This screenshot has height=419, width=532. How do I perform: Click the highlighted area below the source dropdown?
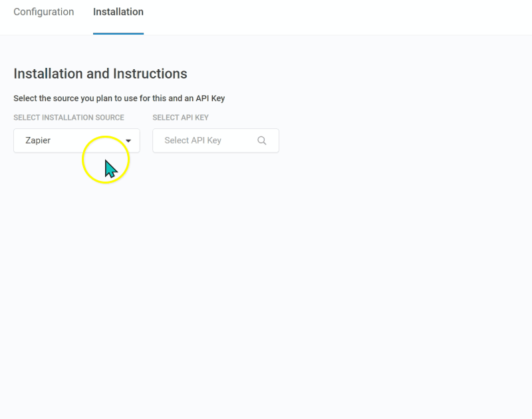point(106,160)
